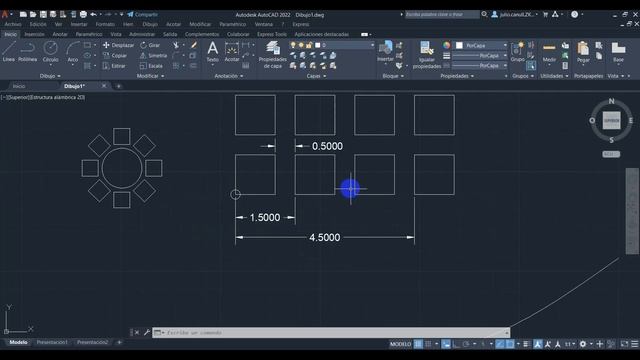Click the Undo arrow in quick access toolbar
Screen dimensions: 640x360
(93, 14)
